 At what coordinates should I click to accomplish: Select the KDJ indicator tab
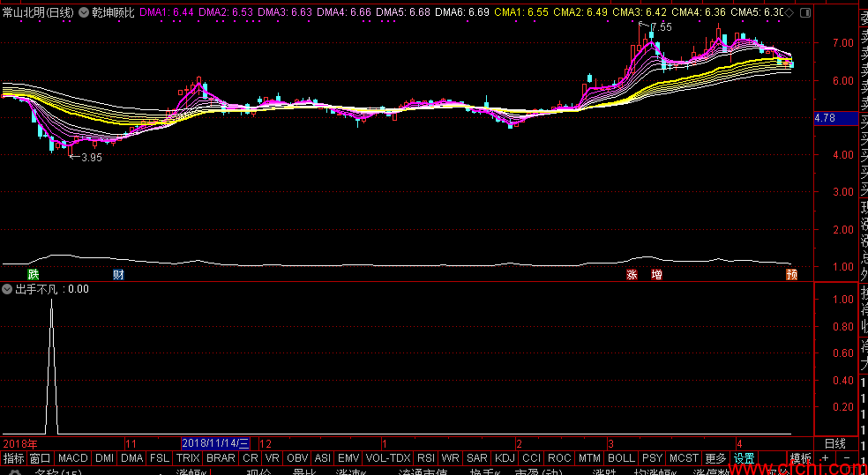click(505, 458)
